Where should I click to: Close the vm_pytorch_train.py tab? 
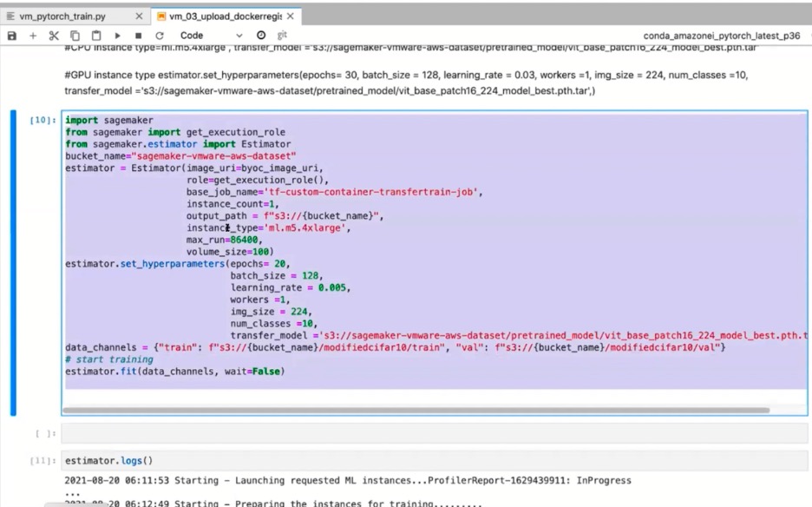click(140, 16)
